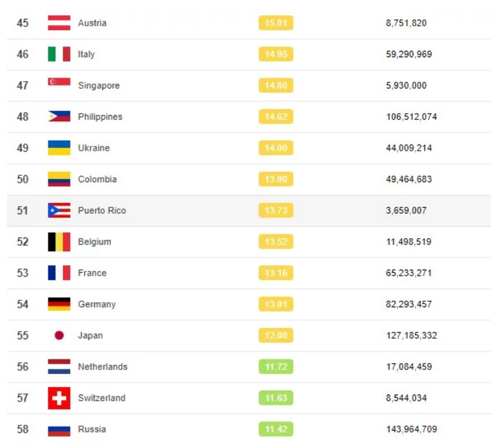
Task: Click the France flag icon
Action: click(59, 273)
